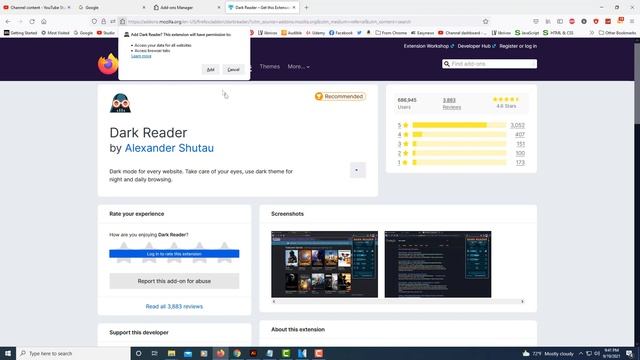The width and height of the screenshot is (640, 360).
Task: Open Mail app from taskbar
Action: click(x=188, y=353)
